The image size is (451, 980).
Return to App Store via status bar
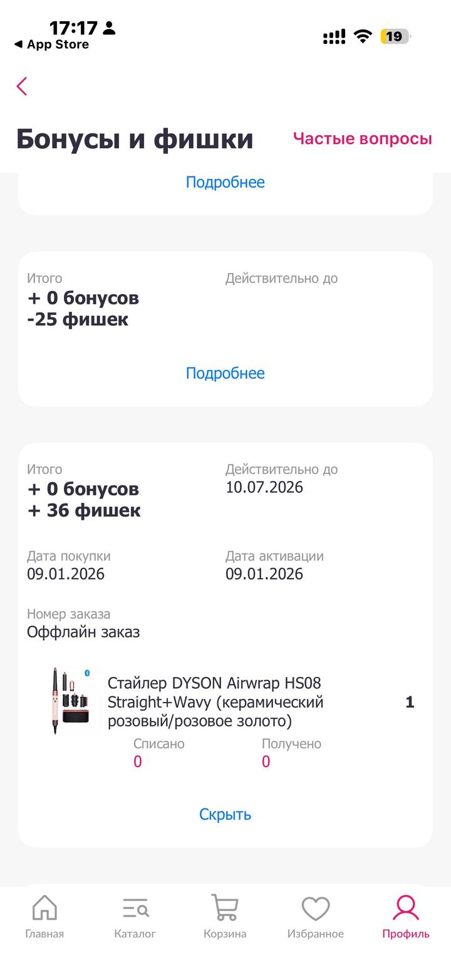click(51, 44)
